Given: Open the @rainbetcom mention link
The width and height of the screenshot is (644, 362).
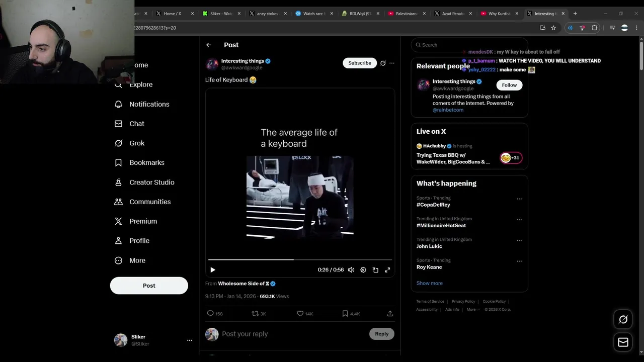Looking at the screenshot, I should (448, 110).
